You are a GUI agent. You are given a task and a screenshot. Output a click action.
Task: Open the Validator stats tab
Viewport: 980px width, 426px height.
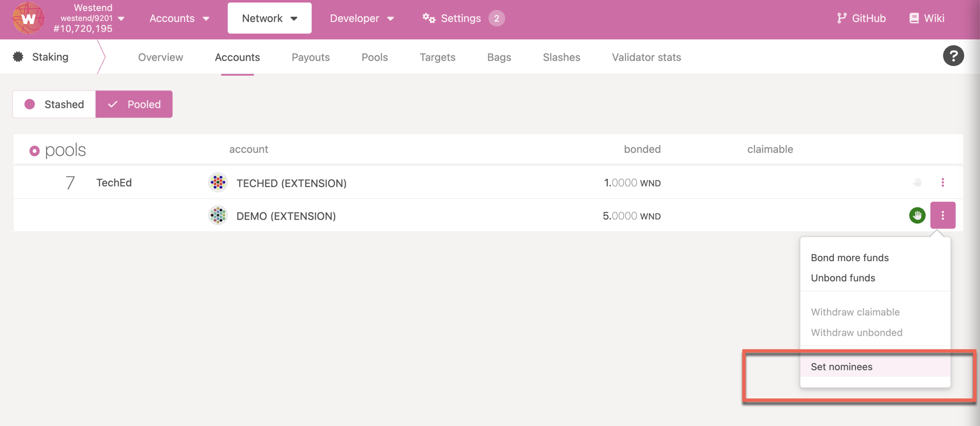(x=646, y=57)
